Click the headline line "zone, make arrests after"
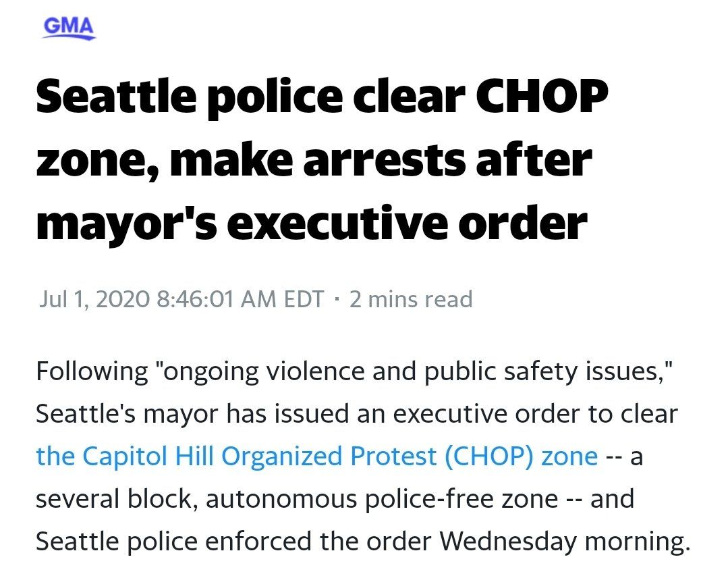The width and height of the screenshot is (728, 576). click(314, 159)
